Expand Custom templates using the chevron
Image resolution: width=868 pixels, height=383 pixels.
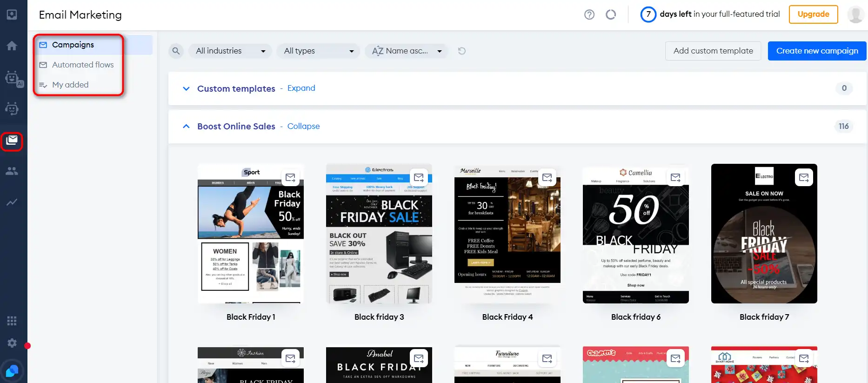click(186, 88)
